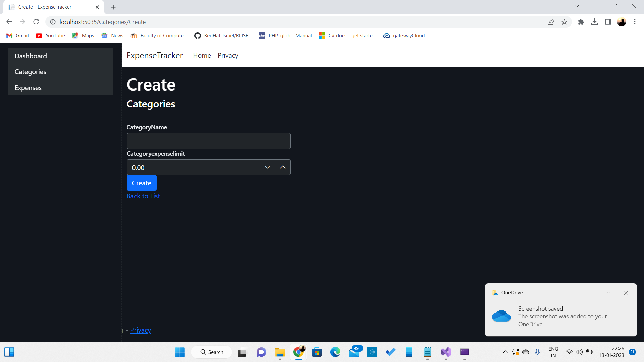Open the browser extensions puzzle icon
Image resolution: width=644 pixels, height=362 pixels.
tap(581, 22)
